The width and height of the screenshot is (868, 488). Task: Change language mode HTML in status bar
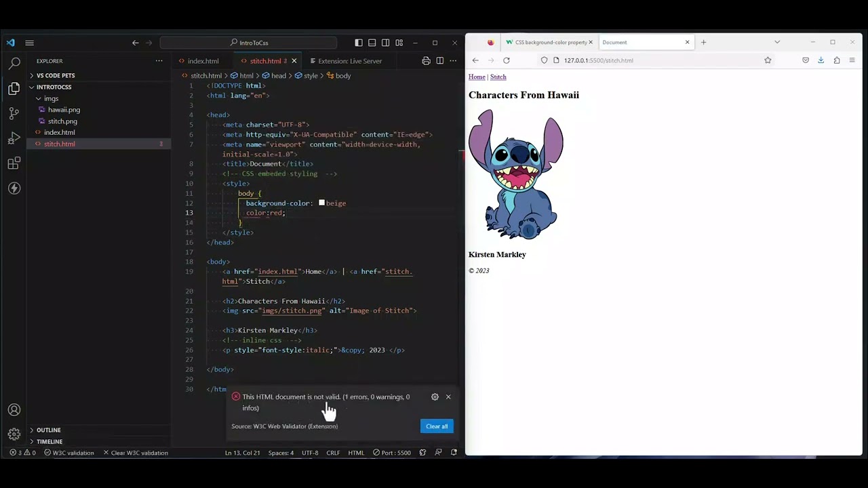[x=356, y=453]
